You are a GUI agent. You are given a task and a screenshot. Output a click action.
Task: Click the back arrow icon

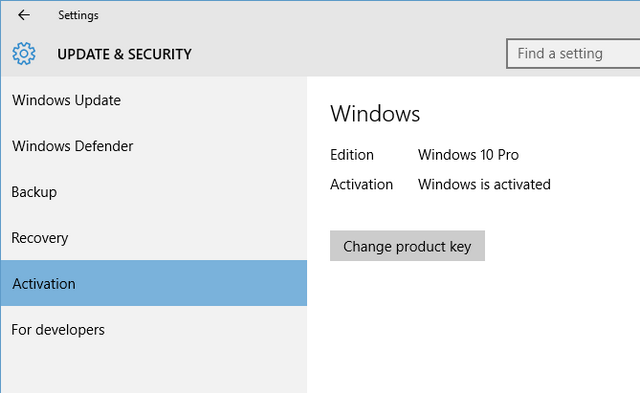(x=24, y=15)
